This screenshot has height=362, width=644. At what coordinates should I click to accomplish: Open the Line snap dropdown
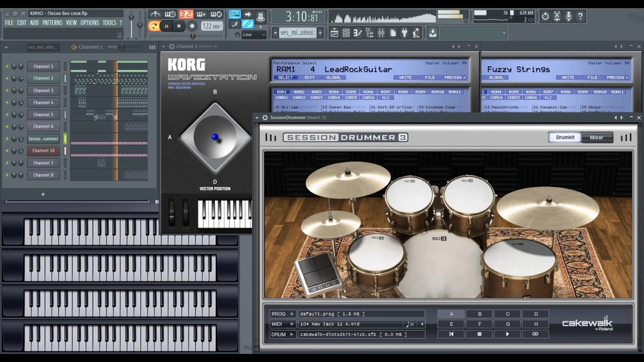click(254, 35)
